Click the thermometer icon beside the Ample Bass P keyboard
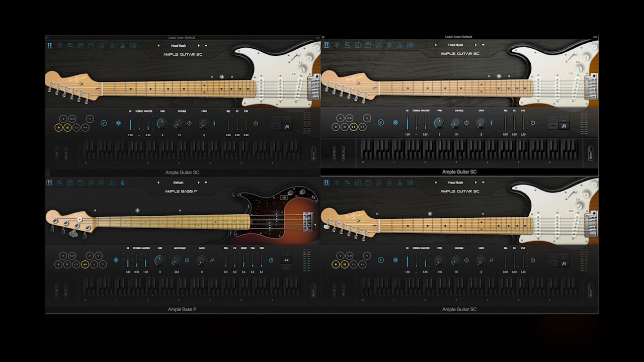644x362 pixels. (313, 290)
